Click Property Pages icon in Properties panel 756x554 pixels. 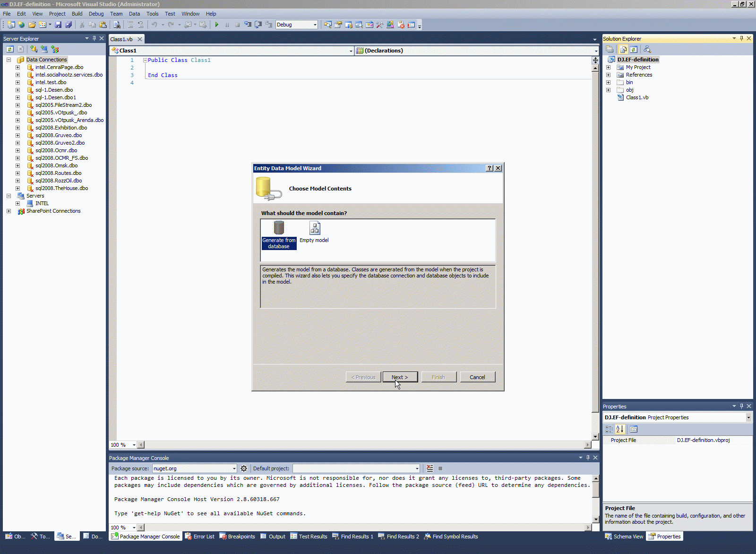(x=634, y=429)
